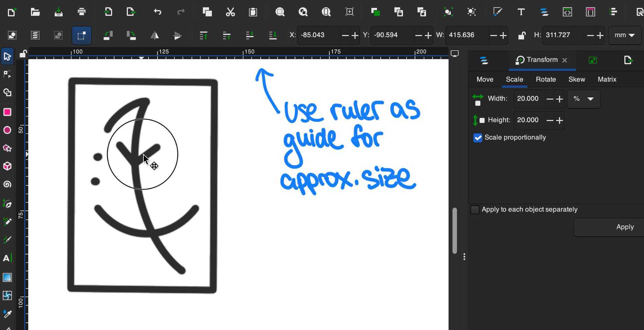Select the Spiral tool

pos(7,184)
